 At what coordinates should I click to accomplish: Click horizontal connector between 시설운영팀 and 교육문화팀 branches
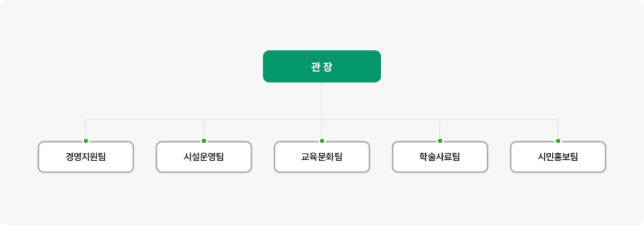(263, 120)
